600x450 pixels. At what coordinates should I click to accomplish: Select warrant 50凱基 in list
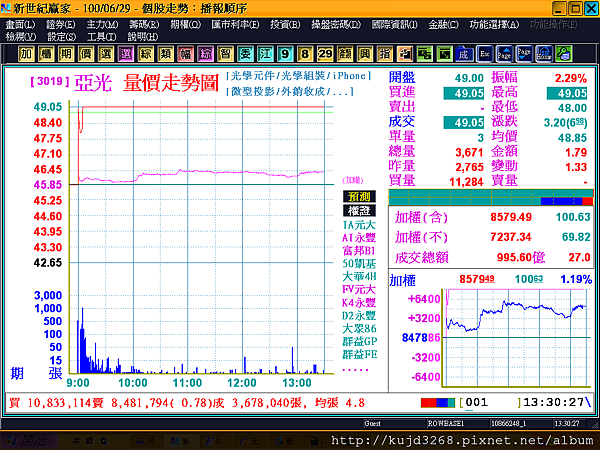pos(359,264)
